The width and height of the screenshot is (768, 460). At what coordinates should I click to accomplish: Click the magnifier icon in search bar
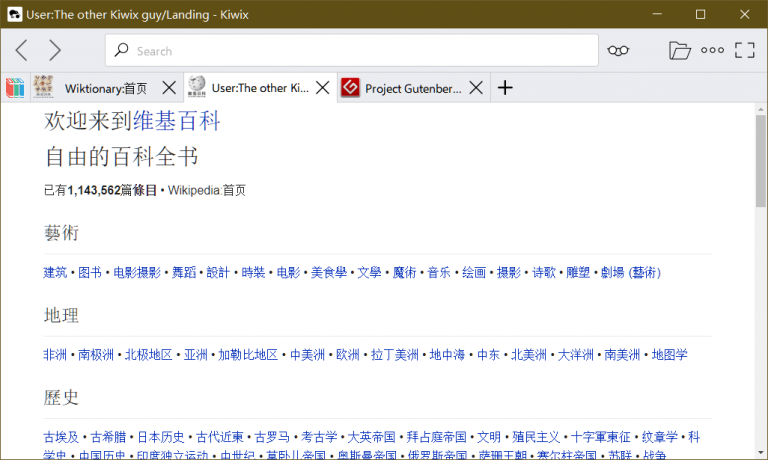(x=121, y=50)
